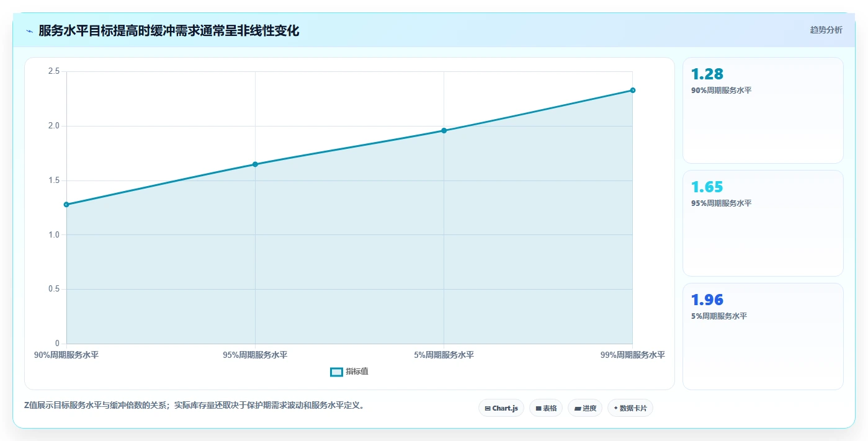Click the 趋势分析 label in header
Viewport: 868px width, 441px height.
click(826, 30)
